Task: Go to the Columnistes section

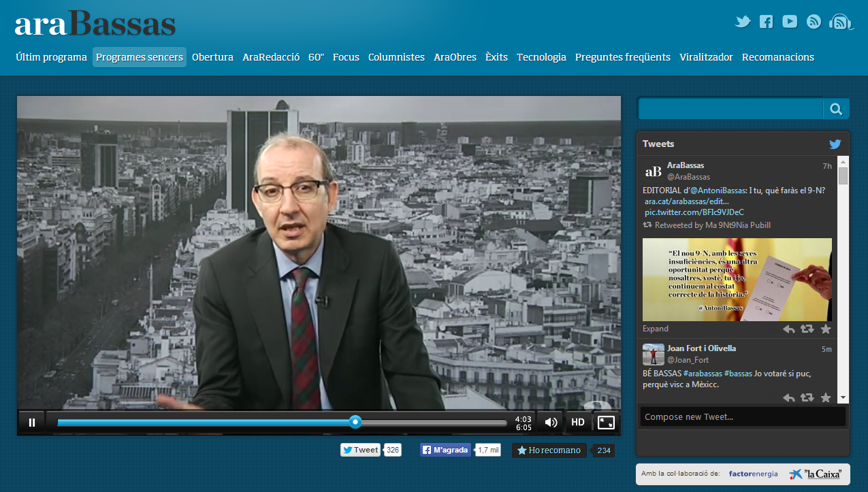Action: tap(396, 57)
